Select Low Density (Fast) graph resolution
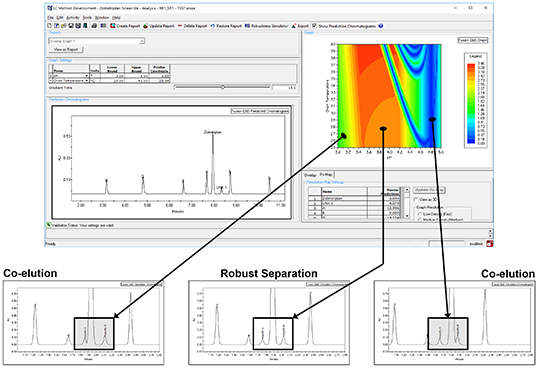 tap(419, 214)
